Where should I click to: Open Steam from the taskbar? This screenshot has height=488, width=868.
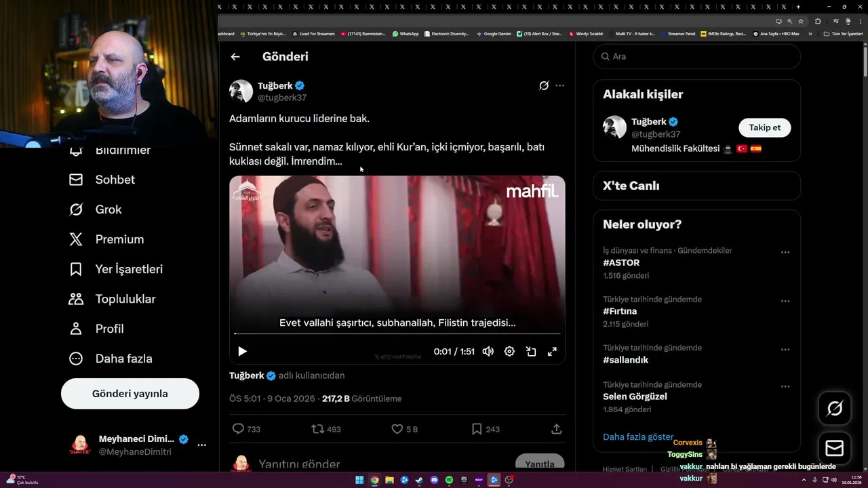pos(419,480)
